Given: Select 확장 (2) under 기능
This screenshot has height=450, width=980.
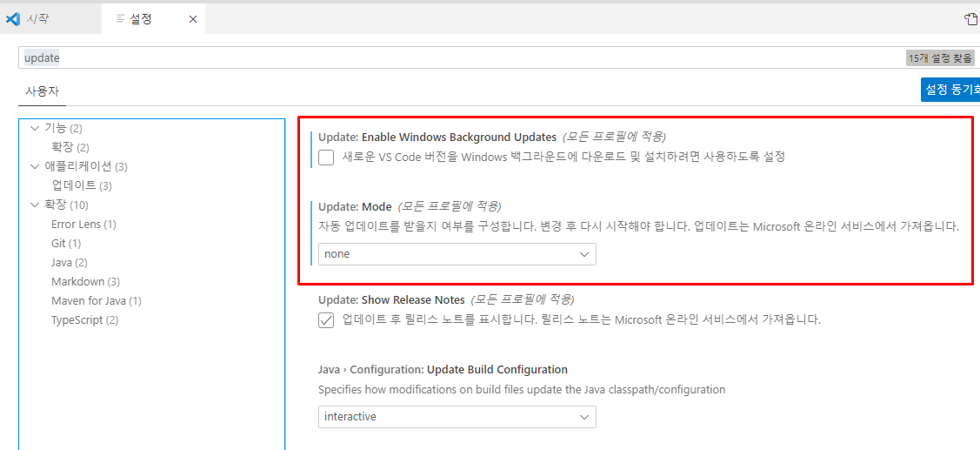Looking at the screenshot, I should point(70,148).
